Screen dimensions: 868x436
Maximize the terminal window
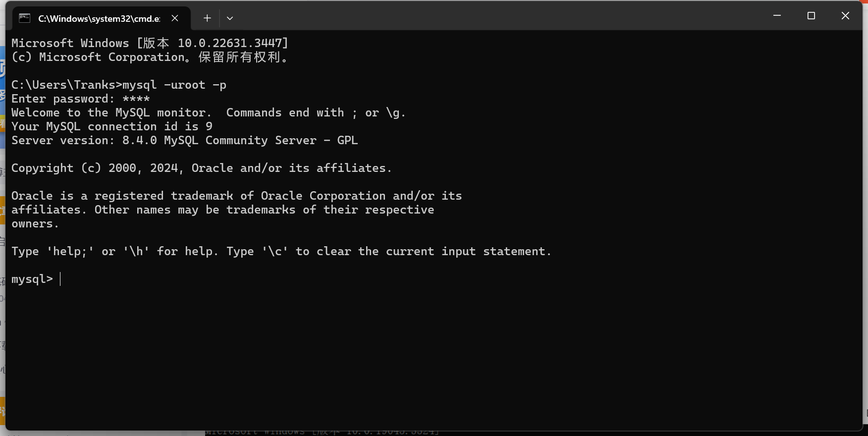click(x=811, y=16)
